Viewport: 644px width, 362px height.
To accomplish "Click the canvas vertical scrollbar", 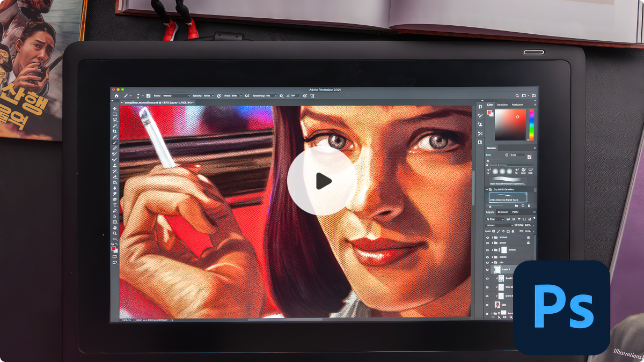I will pyautogui.click(x=473, y=188).
